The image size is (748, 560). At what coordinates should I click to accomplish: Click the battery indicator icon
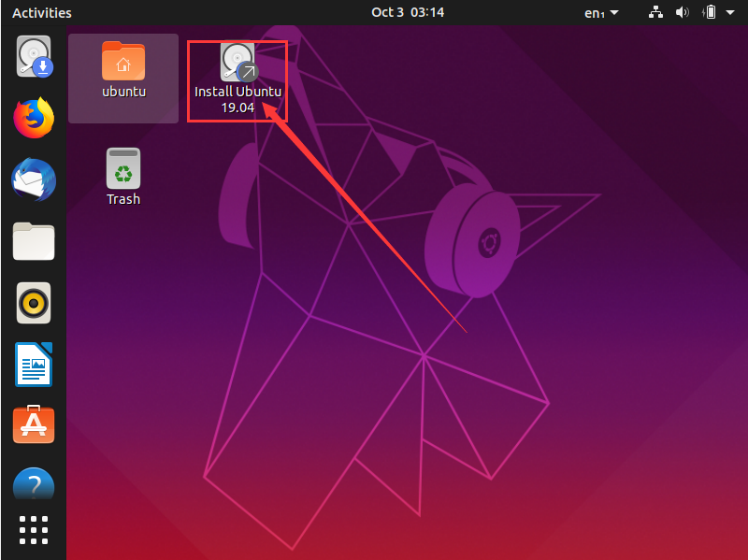[709, 12]
